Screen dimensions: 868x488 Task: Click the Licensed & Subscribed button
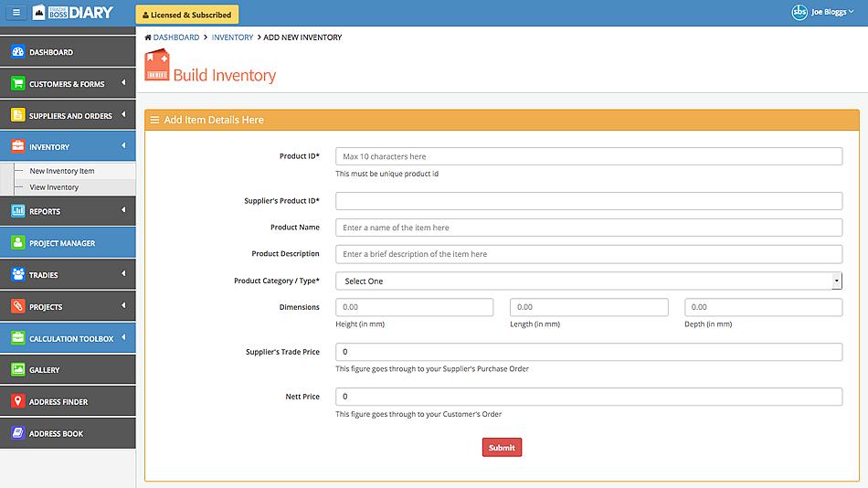(x=187, y=15)
